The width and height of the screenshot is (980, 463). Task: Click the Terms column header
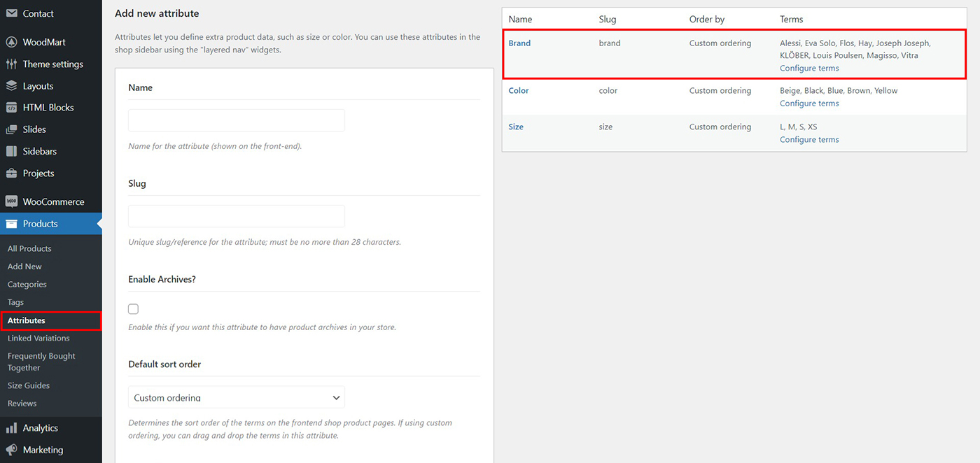click(792, 20)
